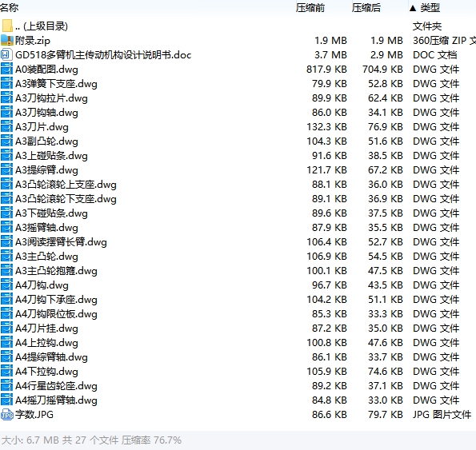The image size is (476, 450).
Task: Select the file name A3凸轮滚轮上支座.dwg
Action: 66,185
